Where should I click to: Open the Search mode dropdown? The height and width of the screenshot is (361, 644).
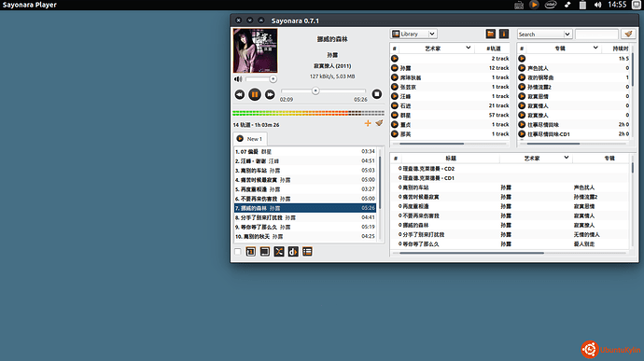coord(544,35)
